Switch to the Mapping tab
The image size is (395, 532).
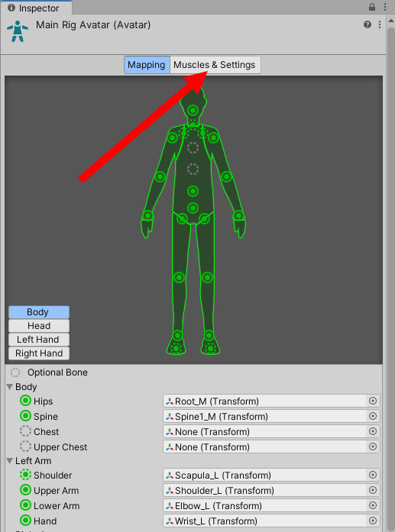click(147, 65)
